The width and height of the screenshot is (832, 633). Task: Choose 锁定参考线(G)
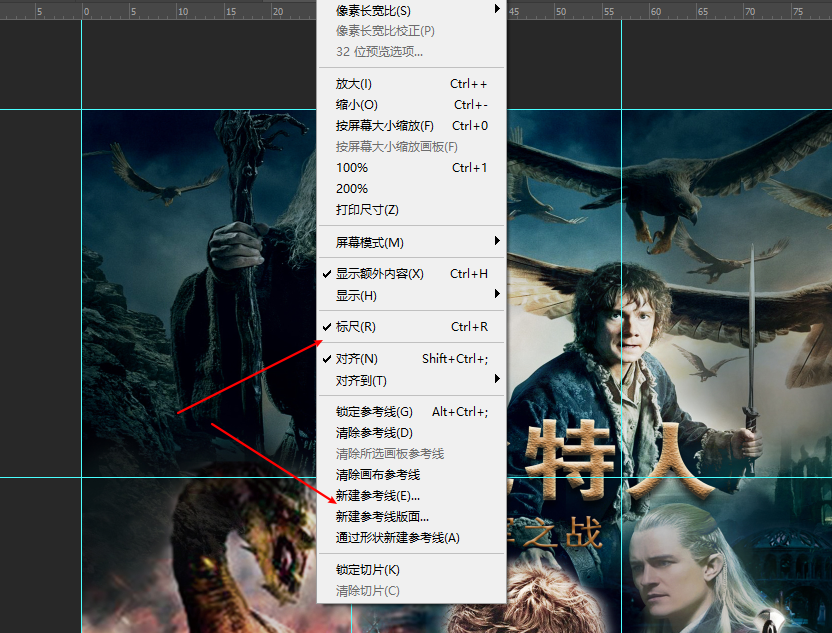tap(411, 412)
